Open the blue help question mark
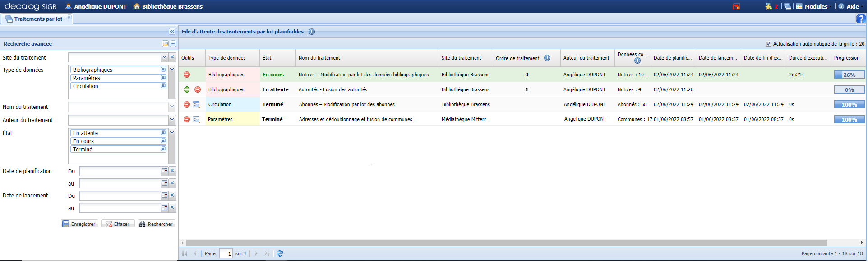868x262 pixels. [x=860, y=19]
